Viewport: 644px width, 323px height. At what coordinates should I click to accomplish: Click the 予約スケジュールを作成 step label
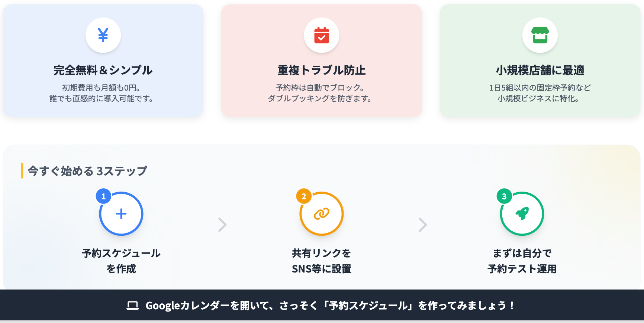121,261
